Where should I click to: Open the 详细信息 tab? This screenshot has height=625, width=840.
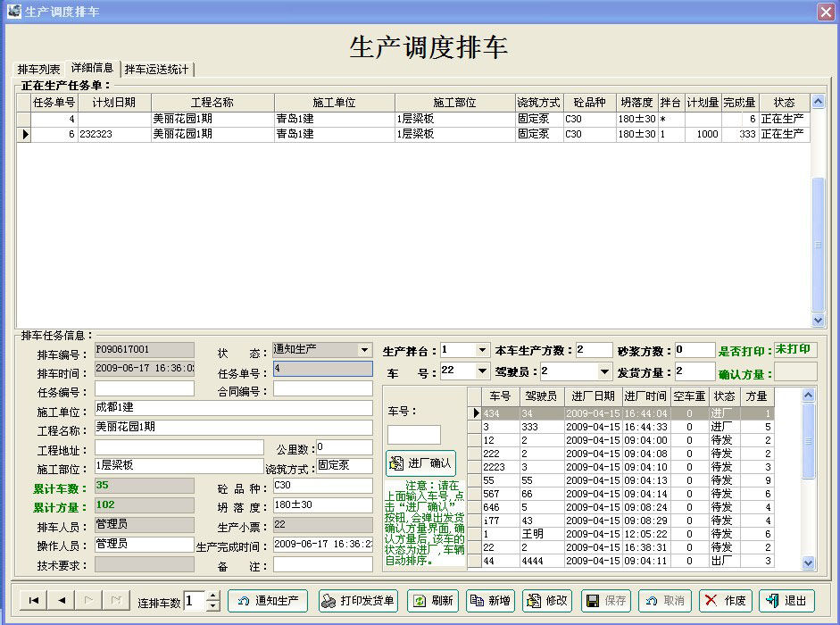point(92,68)
